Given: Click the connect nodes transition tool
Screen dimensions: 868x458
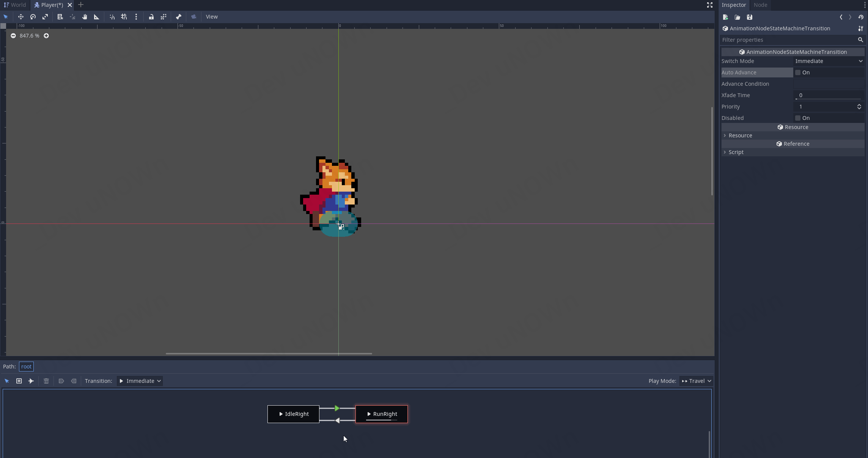Looking at the screenshot, I should (31, 381).
